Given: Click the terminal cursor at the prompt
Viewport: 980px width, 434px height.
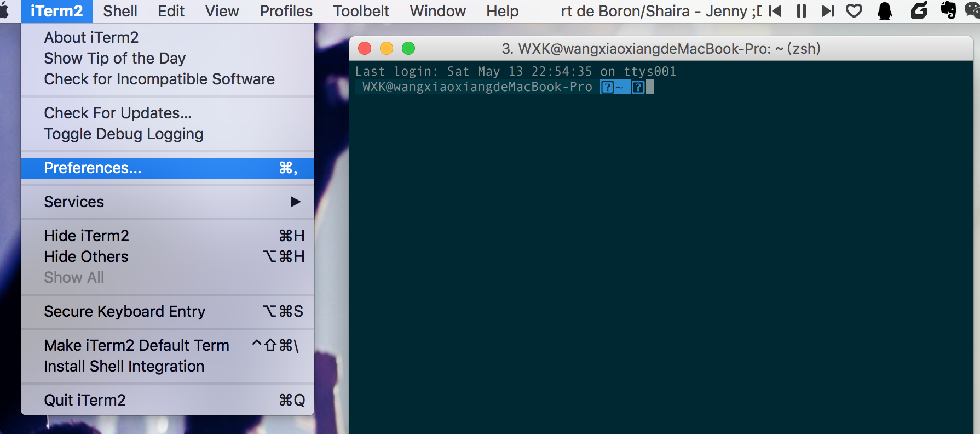Looking at the screenshot, I should tap(650, 87).
